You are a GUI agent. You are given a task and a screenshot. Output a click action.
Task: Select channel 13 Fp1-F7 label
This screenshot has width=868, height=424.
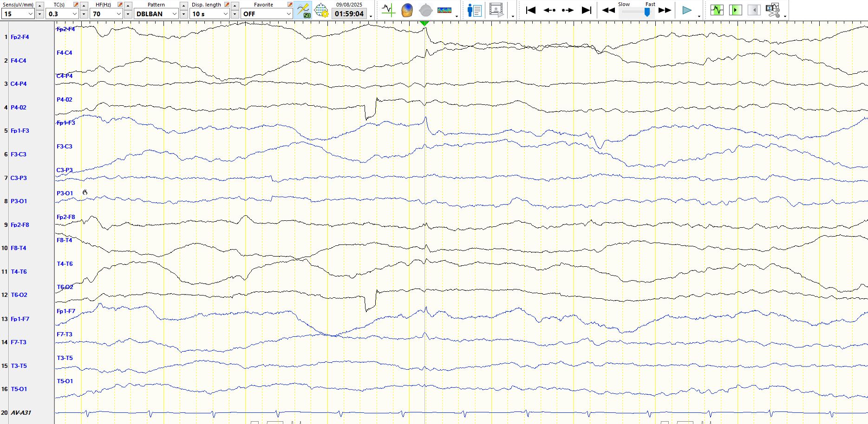pyautogui.click(x=20, y=319)
